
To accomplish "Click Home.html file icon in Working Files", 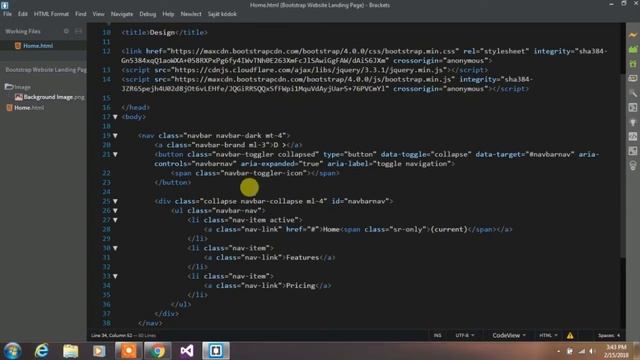I will 18,46.
